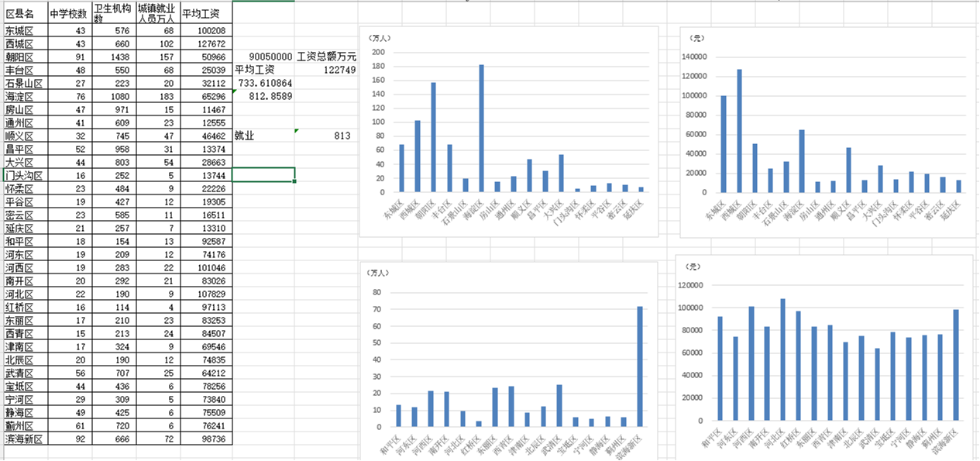Screen dimensions: 980x461
Task: Select the cell showing 813
Action: pyautogui.click(x=326, y=136)
